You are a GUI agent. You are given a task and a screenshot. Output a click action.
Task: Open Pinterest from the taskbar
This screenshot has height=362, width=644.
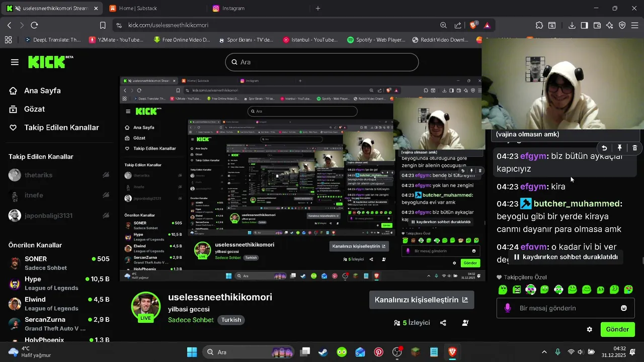point(379,352)
